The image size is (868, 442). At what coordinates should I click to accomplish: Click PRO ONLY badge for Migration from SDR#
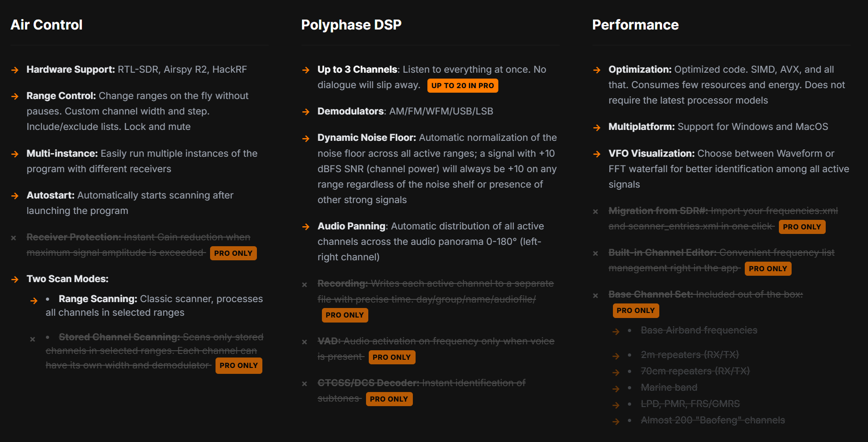tap(802, 227)
